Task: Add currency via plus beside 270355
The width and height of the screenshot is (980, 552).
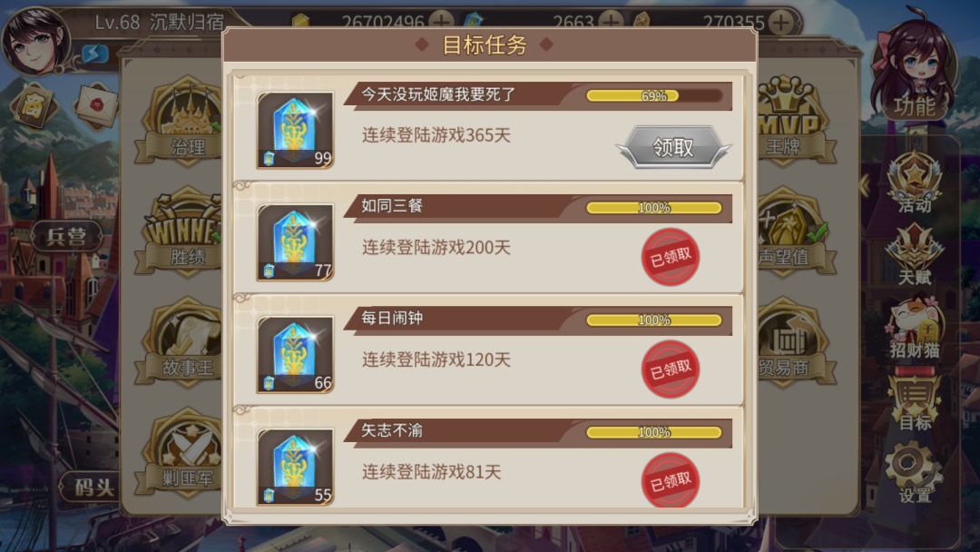Action: pos(780,23)
